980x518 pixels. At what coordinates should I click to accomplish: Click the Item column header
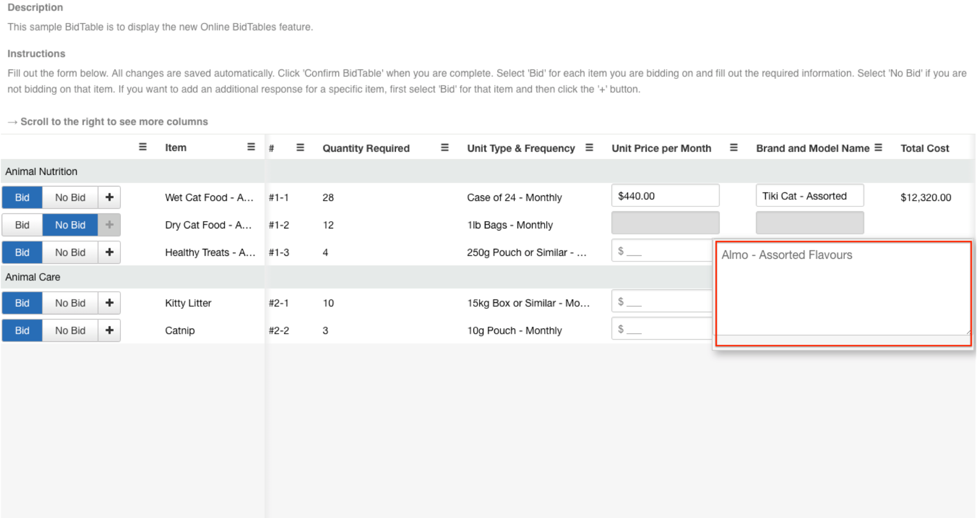pyautogui.click(x=175, y=148)
